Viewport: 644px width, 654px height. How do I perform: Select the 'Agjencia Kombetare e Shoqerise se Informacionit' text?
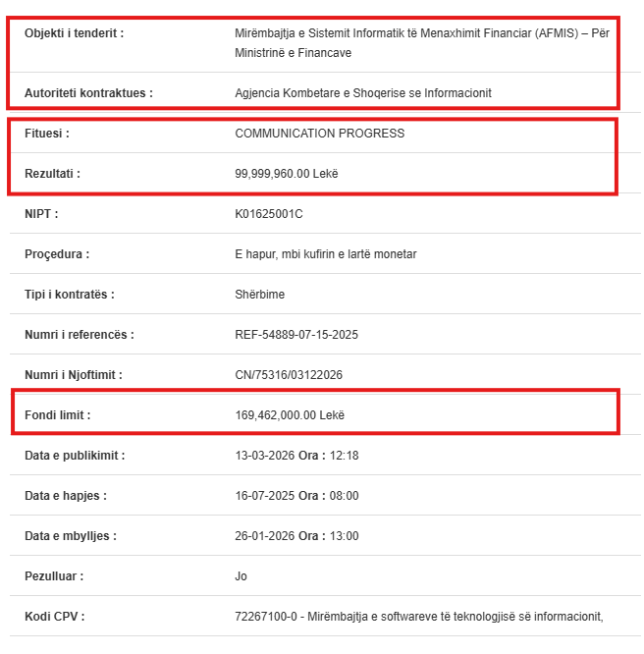(x=363, y=93)
